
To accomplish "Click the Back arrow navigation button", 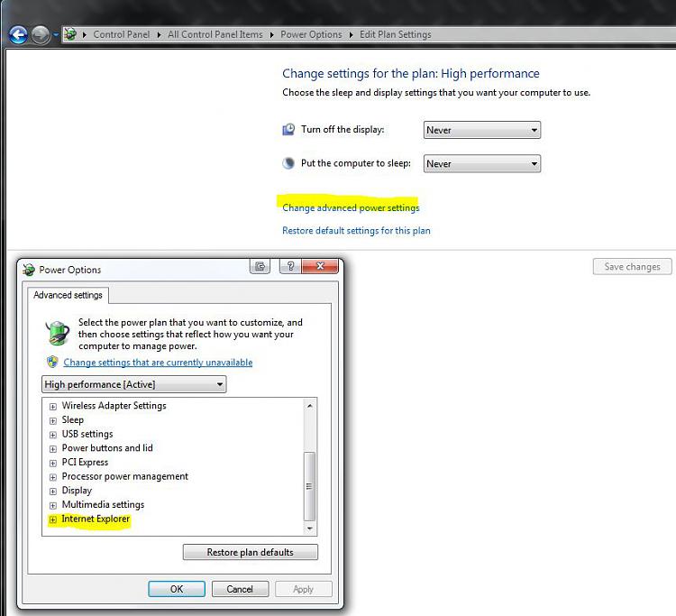I will (18, 35).
